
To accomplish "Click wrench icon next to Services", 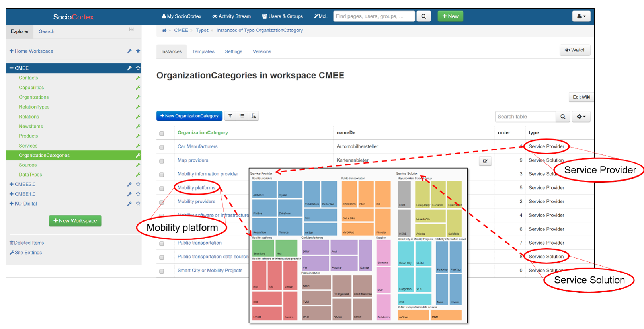I will 138,146.
